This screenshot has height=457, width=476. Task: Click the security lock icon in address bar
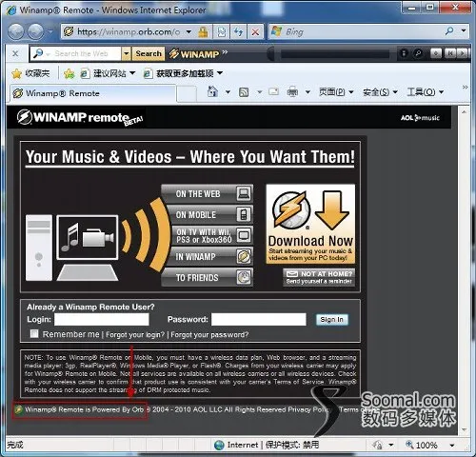204,31
